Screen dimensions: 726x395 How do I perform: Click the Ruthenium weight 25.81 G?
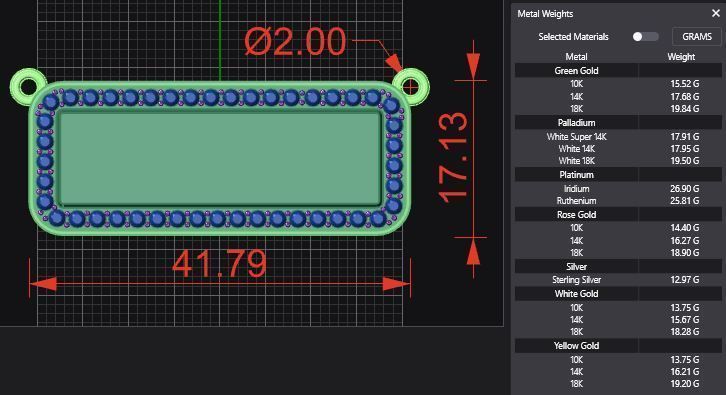coord(684,201)
